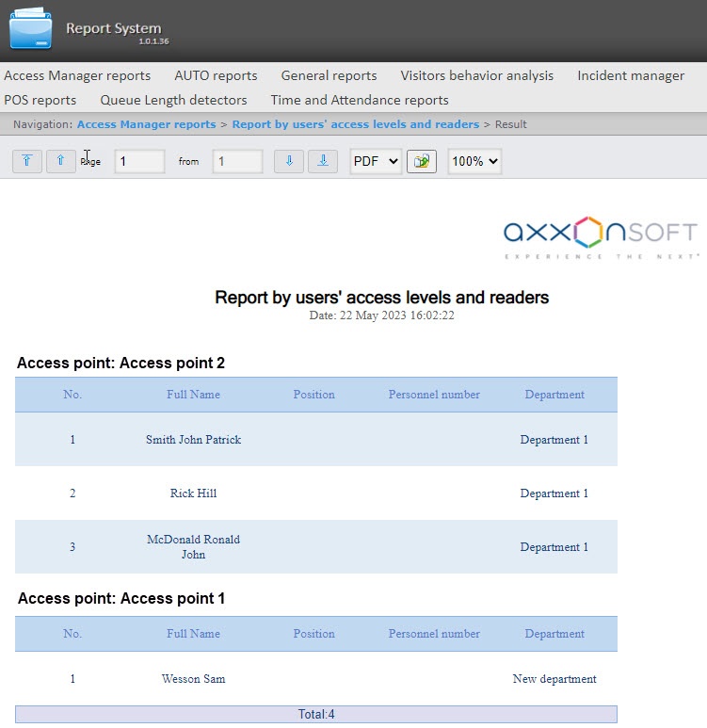This screenshot has height=728, width=707.
Task: Click the export report icon
Action: point(421,161)
